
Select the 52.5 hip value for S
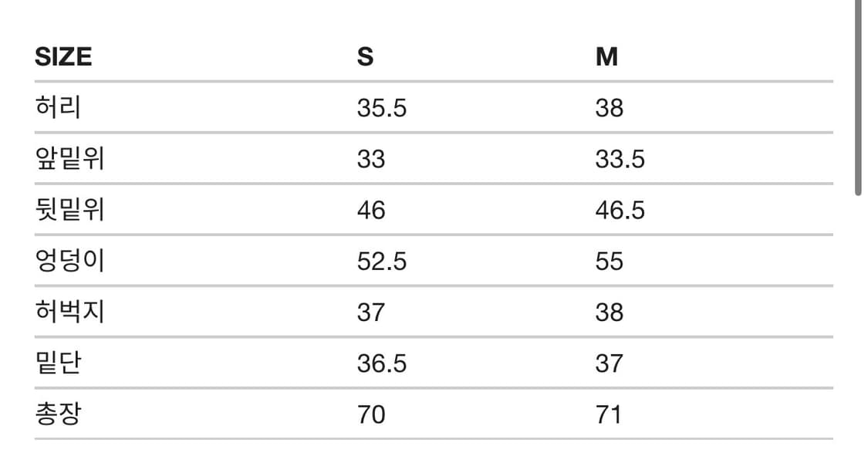tap(381, 261)
